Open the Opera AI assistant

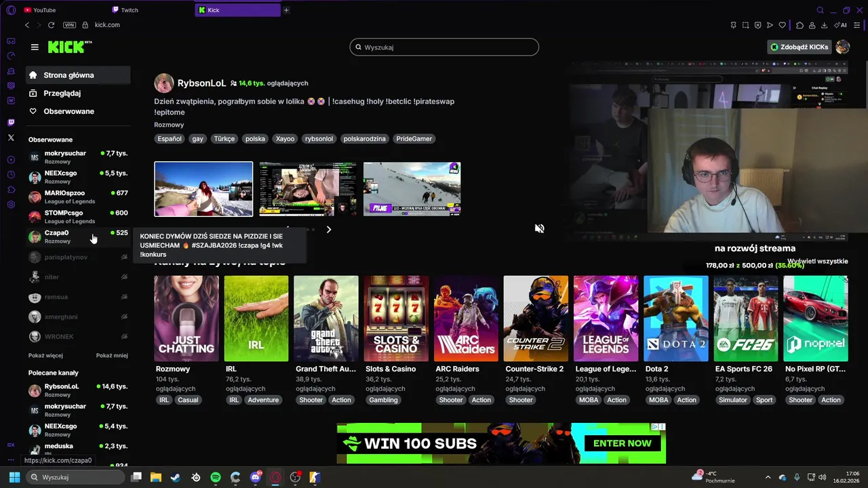[840, 25]
